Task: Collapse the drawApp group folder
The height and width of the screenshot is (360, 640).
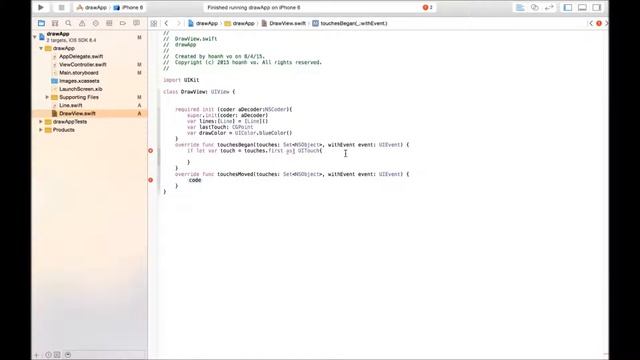Action: point(41,48)
